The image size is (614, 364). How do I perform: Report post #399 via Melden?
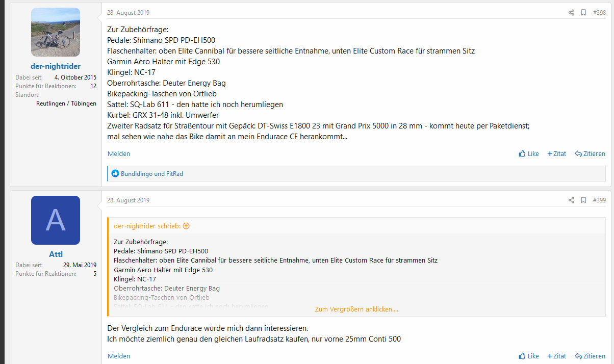119,356
